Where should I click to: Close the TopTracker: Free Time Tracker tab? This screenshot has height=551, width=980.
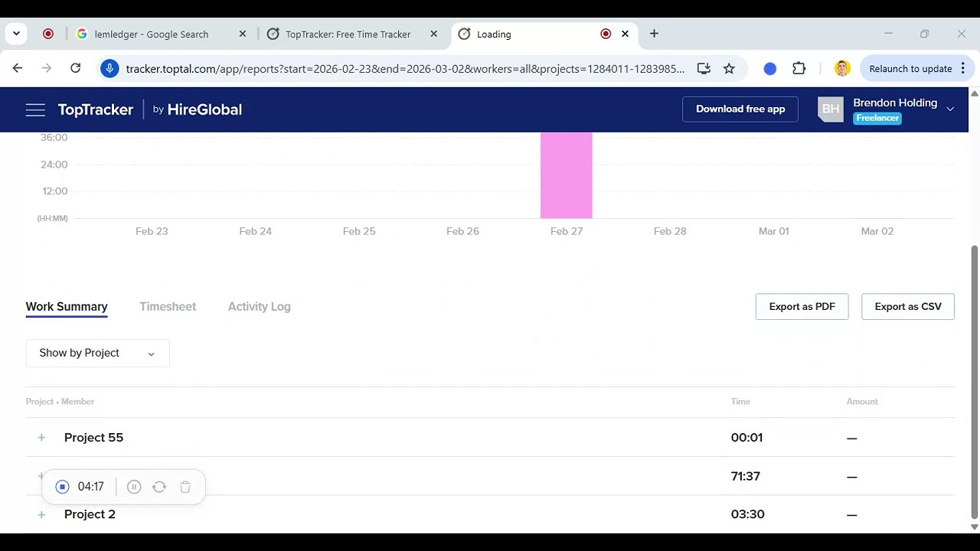point(434,34)
